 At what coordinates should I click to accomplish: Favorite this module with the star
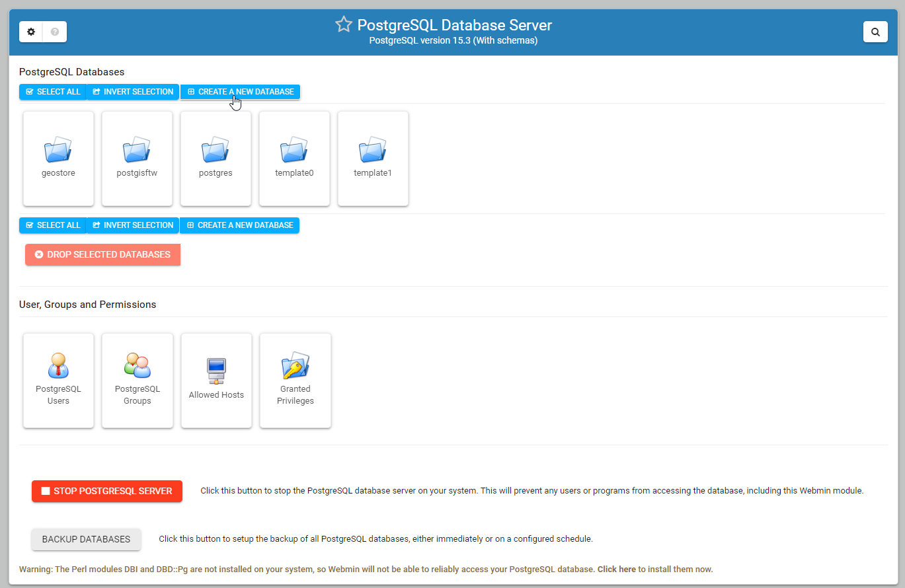pyautogui.click(x=344, y=25)
